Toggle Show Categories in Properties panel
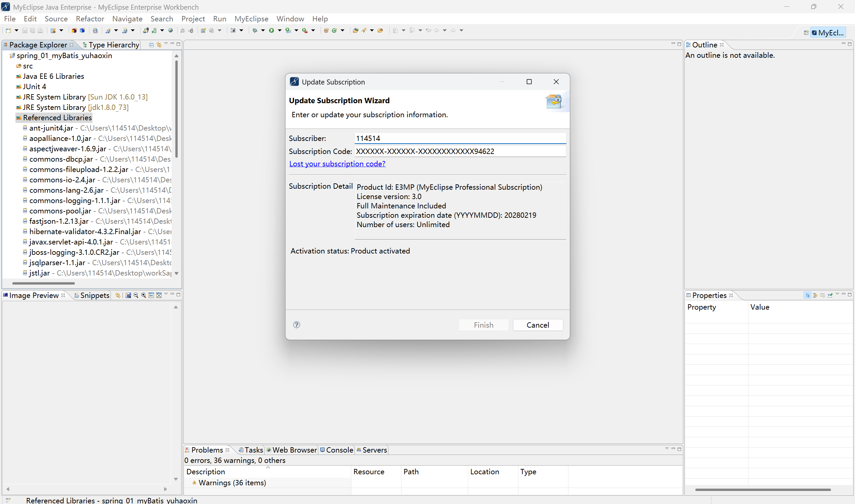This screenshot has width=855, height=504. point(808,295)
